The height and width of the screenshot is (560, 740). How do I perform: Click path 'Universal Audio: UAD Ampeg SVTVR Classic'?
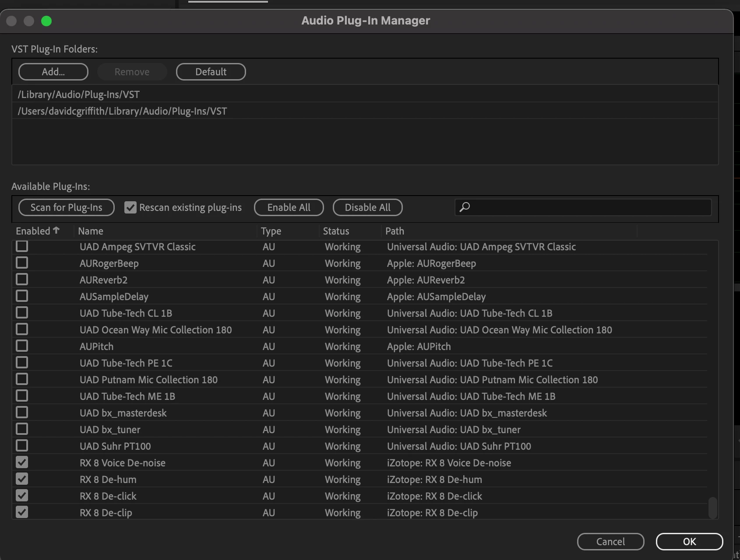481,247
